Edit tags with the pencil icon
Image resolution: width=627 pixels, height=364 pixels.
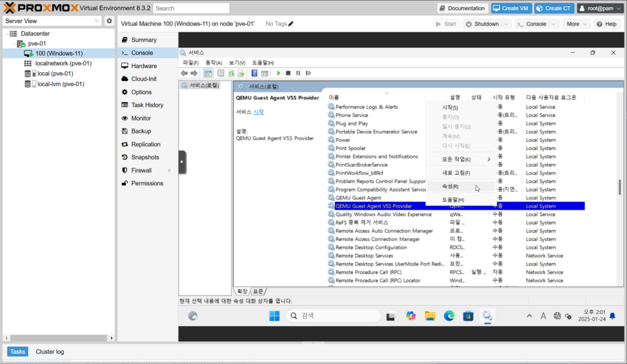(x=291, y=24)
